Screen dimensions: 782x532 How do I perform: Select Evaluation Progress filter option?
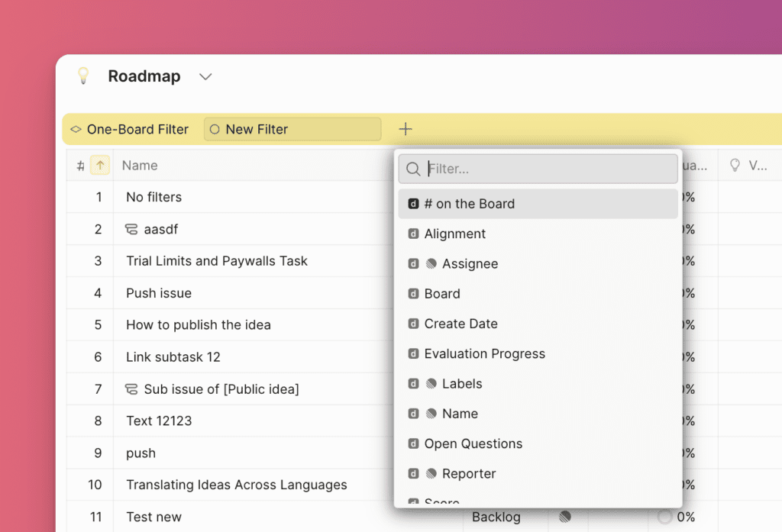point(484,353)
